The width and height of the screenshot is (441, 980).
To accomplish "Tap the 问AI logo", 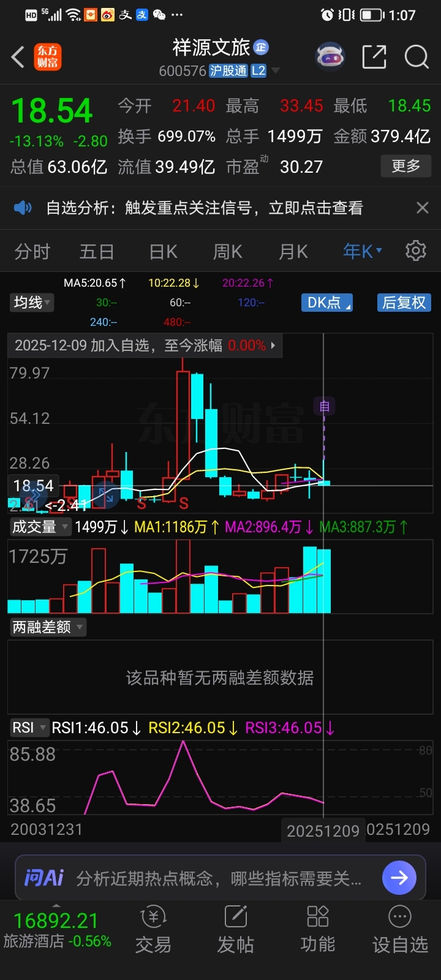I will coord(44,878).
